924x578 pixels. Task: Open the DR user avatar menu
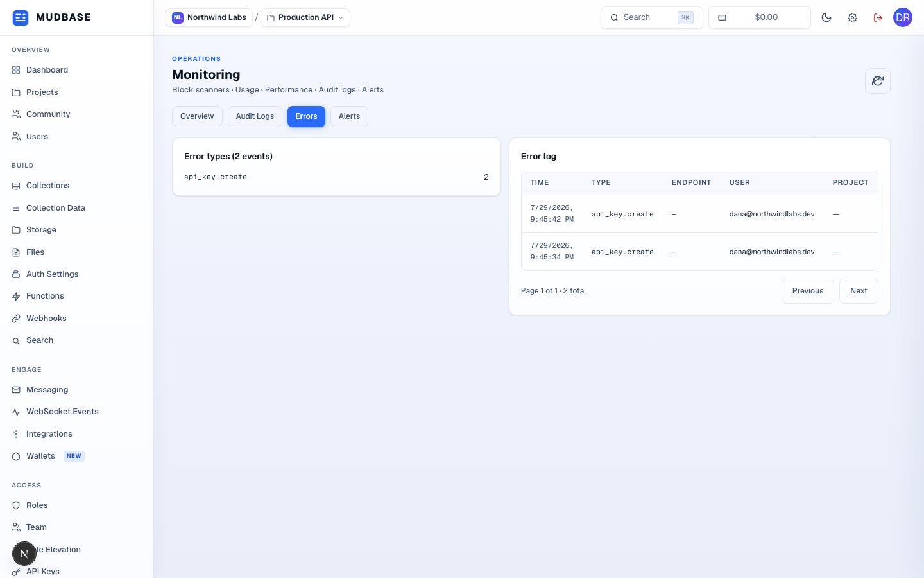point(903,17)
